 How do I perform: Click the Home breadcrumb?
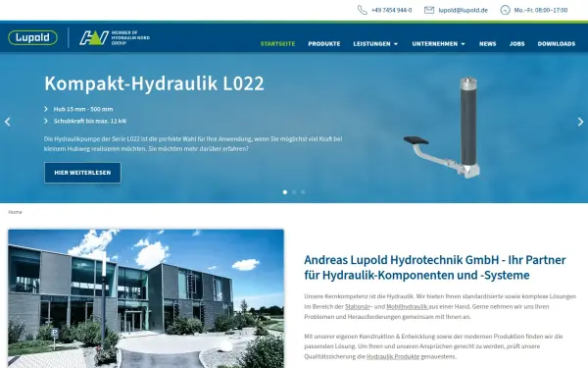15,212
